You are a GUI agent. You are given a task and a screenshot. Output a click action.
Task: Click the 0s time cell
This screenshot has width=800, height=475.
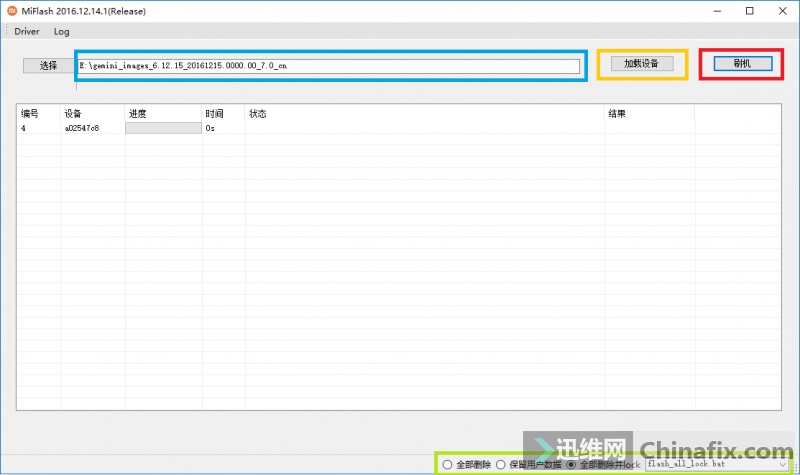pos(210,128)
